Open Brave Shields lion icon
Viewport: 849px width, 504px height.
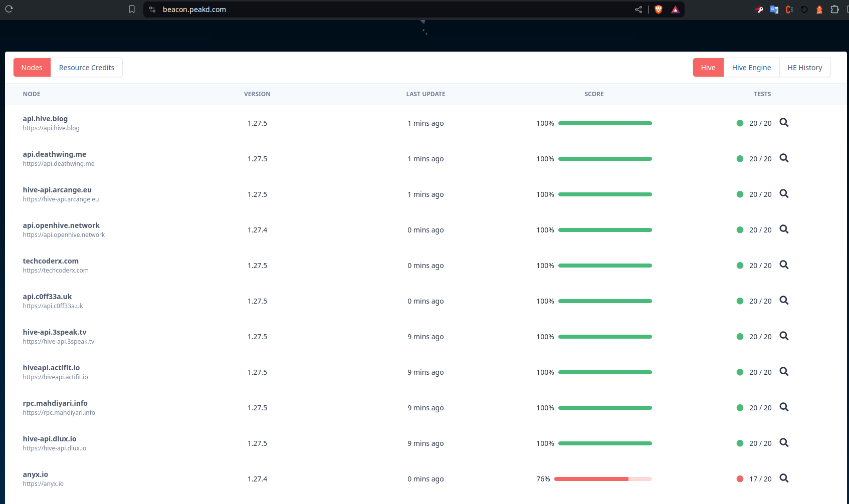[x=659, y=9]
